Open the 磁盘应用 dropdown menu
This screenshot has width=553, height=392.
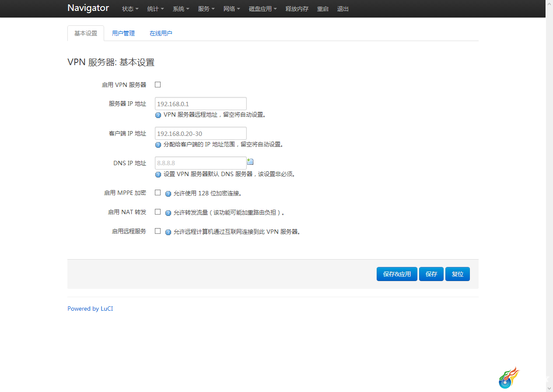tap(263, 9)
